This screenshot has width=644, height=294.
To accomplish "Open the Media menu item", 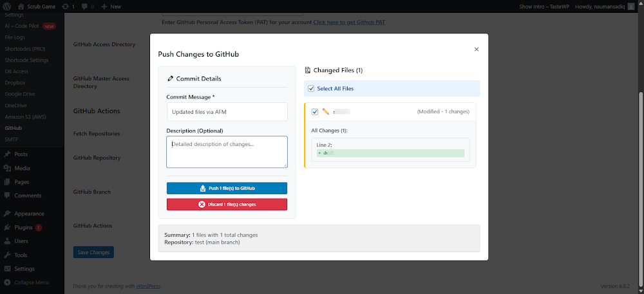I will click(x=22, y=168).
